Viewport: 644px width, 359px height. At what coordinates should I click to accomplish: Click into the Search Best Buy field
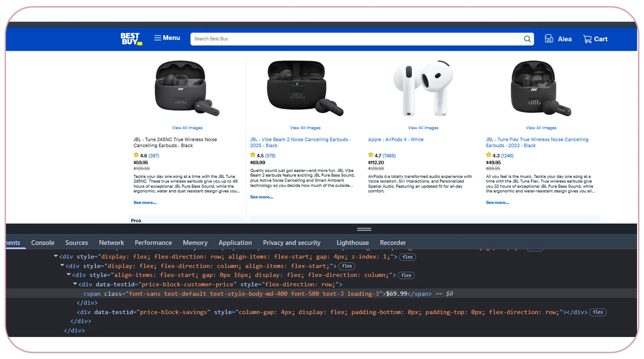pyautogui.click(x=319, y=39)
